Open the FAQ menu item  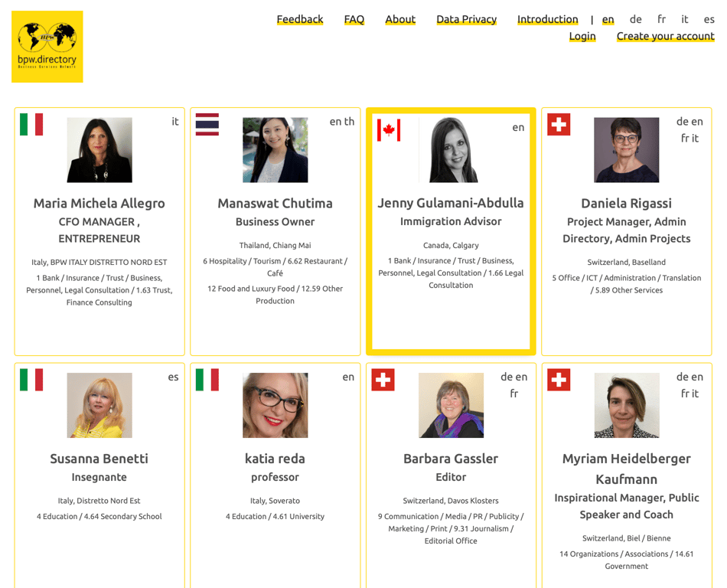coord(354,19)
